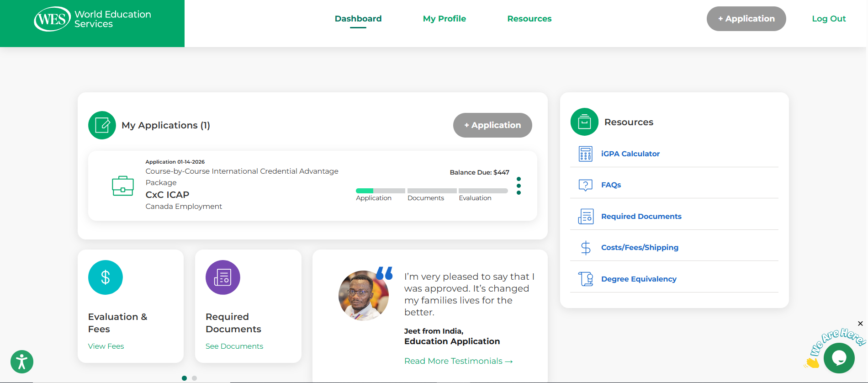Click the iGPA Calculator icon
This screenshot has height=383, width=868.
click(585, 154)
